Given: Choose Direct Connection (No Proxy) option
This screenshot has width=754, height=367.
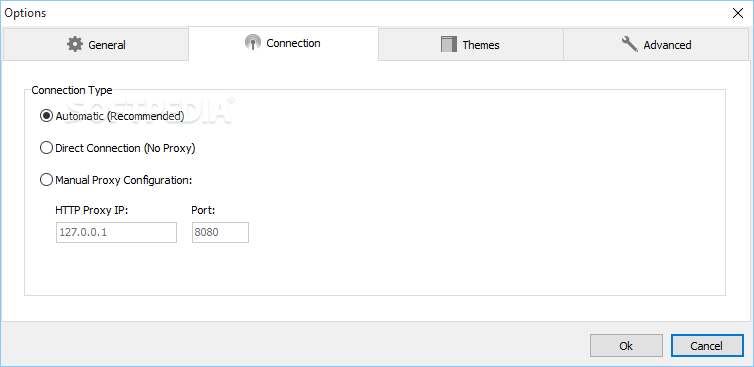Looking at the screenshot, I should pos(46,148).
